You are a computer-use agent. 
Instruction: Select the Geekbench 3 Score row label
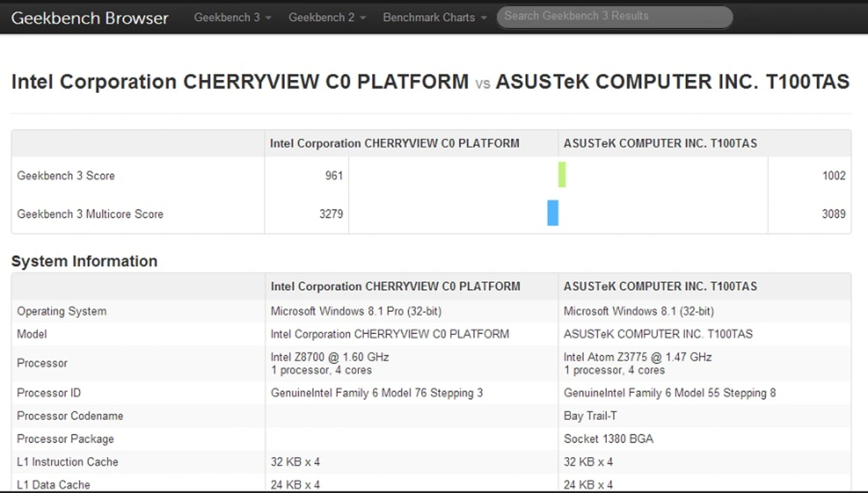(66, 176)
